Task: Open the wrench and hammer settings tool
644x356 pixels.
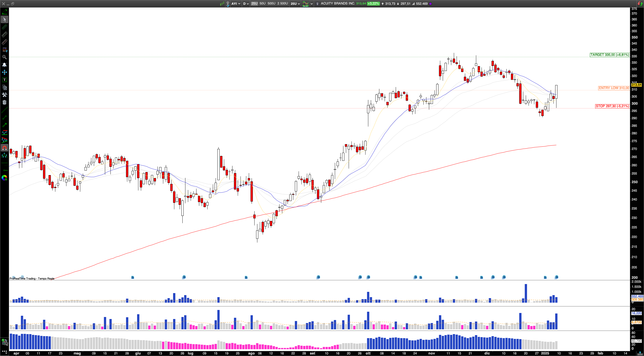Action: (x=4, y=95)
